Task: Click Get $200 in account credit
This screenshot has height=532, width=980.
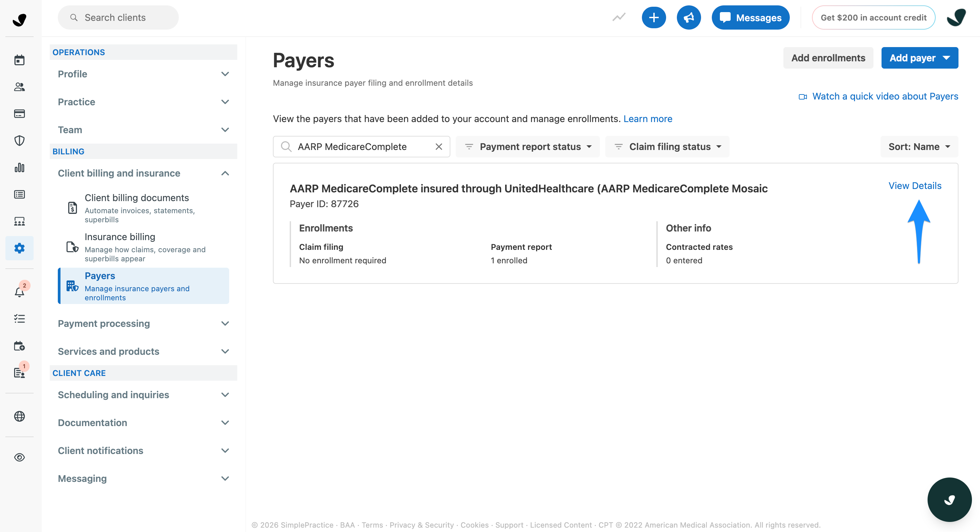Action: pos(873,17)
